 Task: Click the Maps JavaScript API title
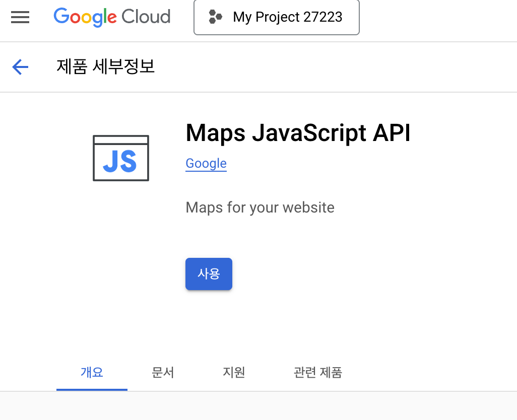(x=298, y=133)
